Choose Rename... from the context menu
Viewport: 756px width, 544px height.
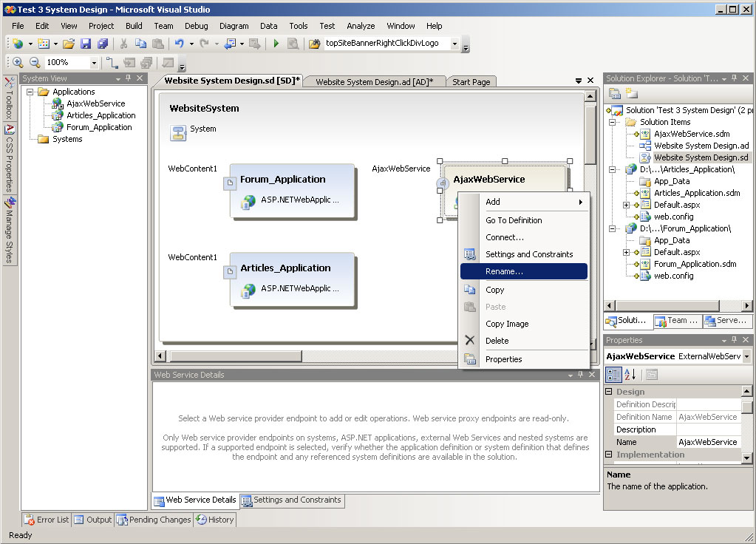pos(524,271)
